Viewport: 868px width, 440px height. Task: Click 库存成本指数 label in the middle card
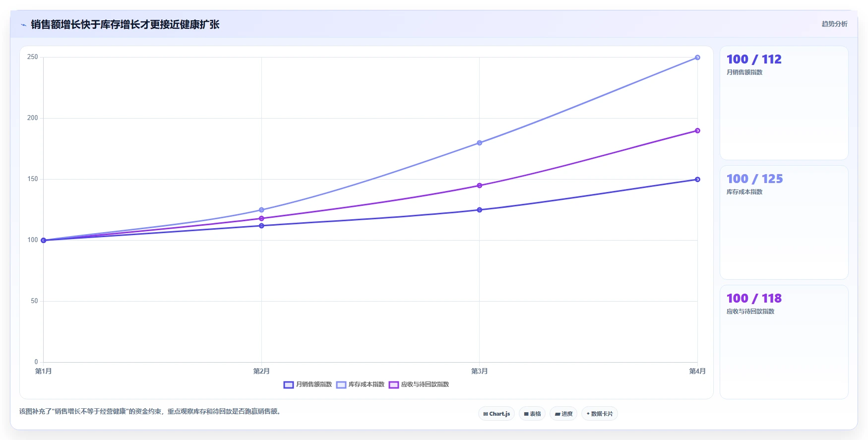click(x=744, y=192)
